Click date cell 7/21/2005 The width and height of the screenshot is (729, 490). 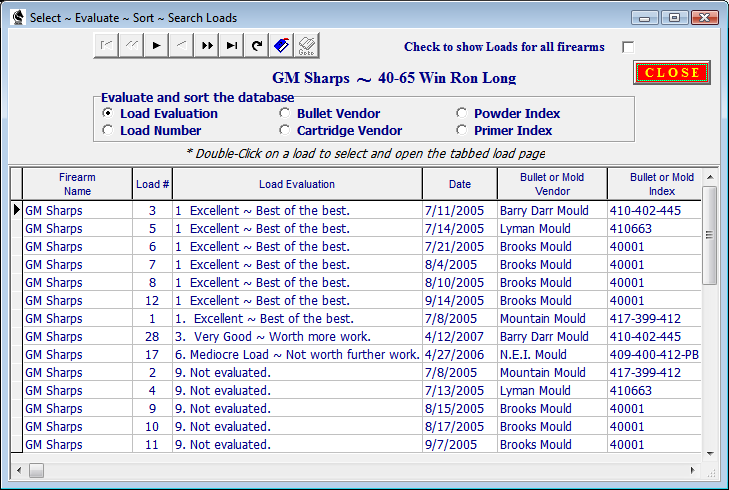point(460,246)
